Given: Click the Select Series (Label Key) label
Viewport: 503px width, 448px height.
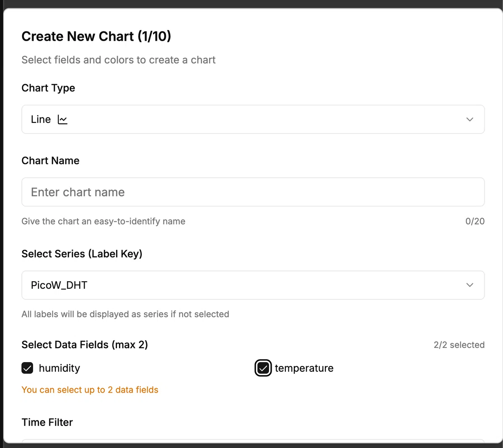Looking at the screenshot, I should (x=82, y=254).
